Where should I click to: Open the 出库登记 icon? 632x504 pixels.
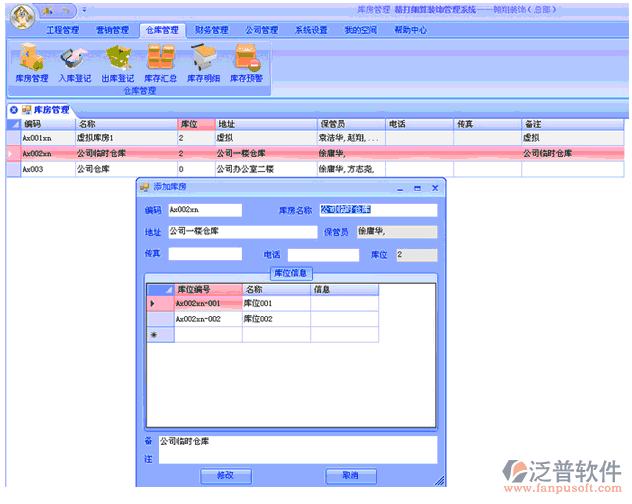[117, 62]
